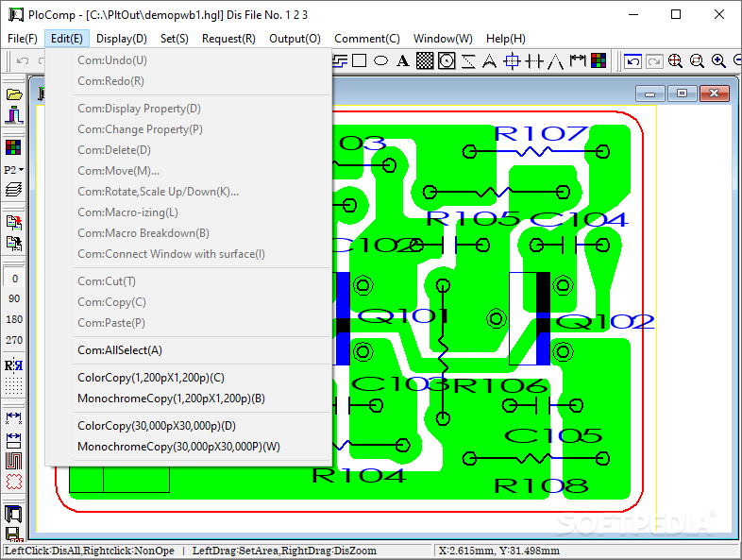Open the color palette in top toolbar

pyautogui.click(x=599, y=60)
